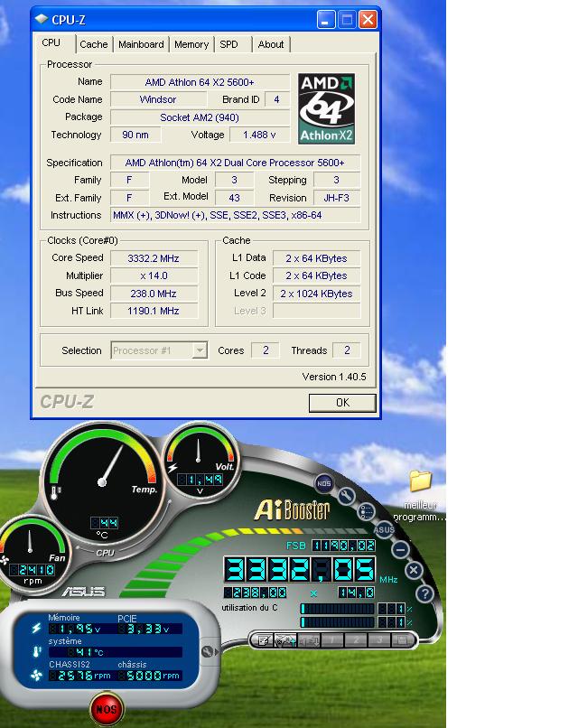578x728 pixels.
Task: Click the CPU-Z title bar icon
Action: coord(42,19)
